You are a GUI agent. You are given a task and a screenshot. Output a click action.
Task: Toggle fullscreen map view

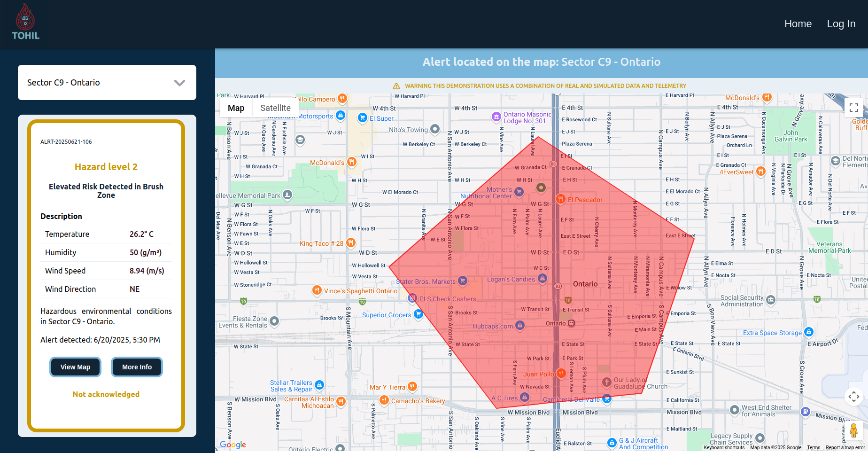pyautogui.click(x=854, y=108)
